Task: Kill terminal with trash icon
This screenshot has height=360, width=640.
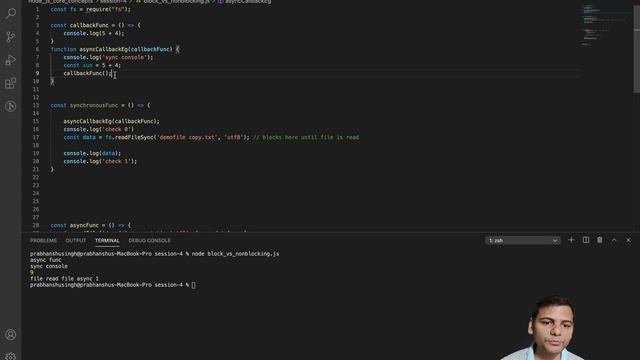Action: [600, 240]
